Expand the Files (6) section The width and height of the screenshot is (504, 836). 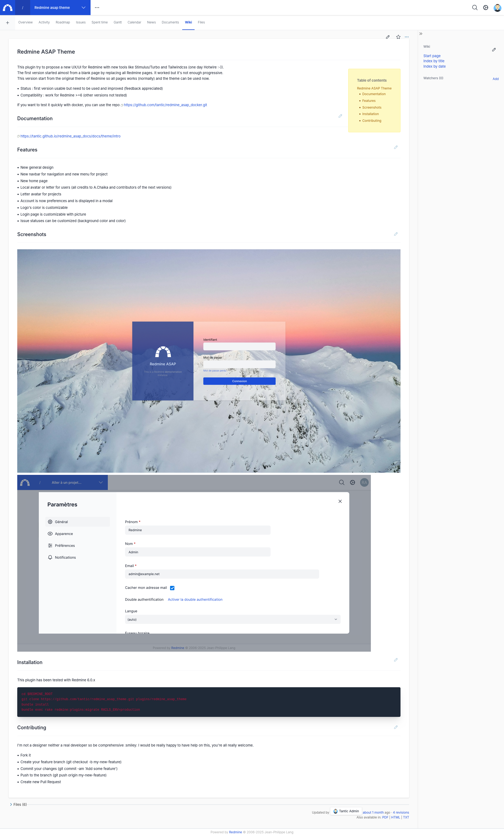coord(18,804)
